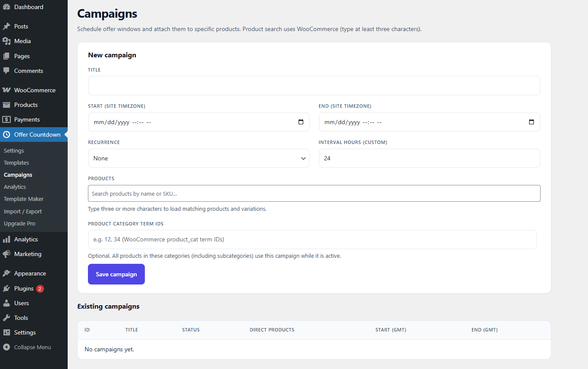Image resolution: width=588 pixels, height=369 pixels.
Task: Click the End (site timezone) datetime field
Action: (x=429, y=122)
